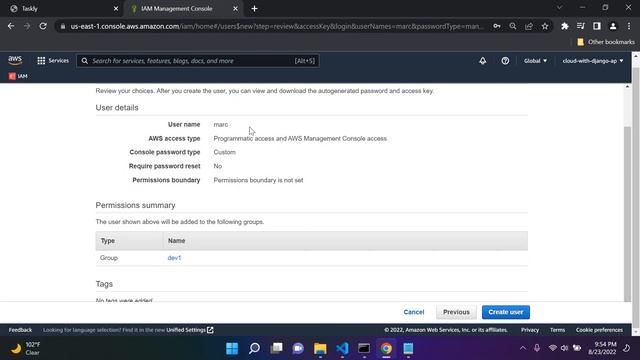Viewport: 640px width, 360px height.
Task: Open the Other bookmarks folder
Action: coord(606,42)
